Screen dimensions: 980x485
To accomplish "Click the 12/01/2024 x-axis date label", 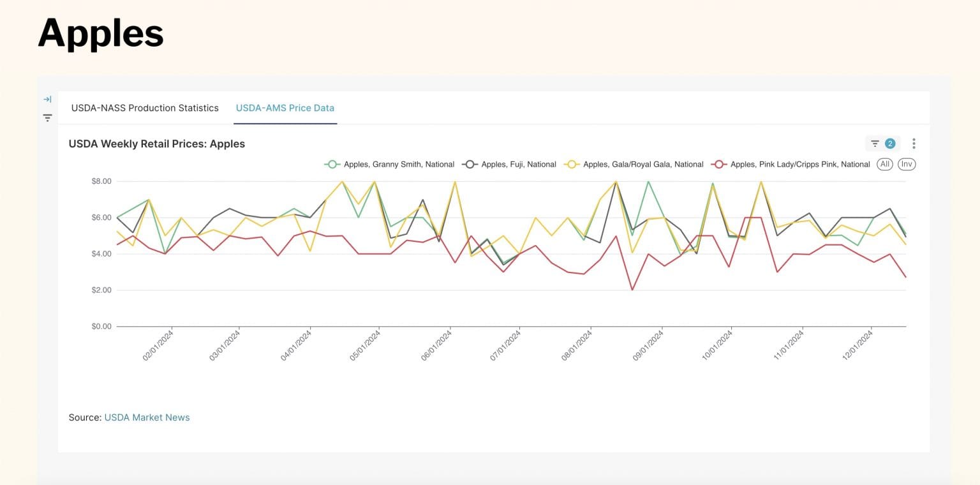I will tap(858, 345).
